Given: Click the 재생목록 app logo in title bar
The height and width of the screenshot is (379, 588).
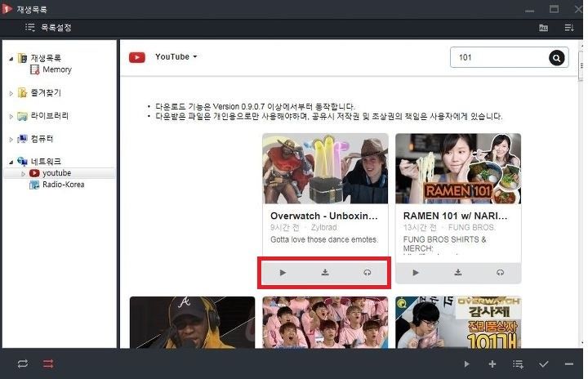Looking at the screenshot, I should click(x=7, y=9).
